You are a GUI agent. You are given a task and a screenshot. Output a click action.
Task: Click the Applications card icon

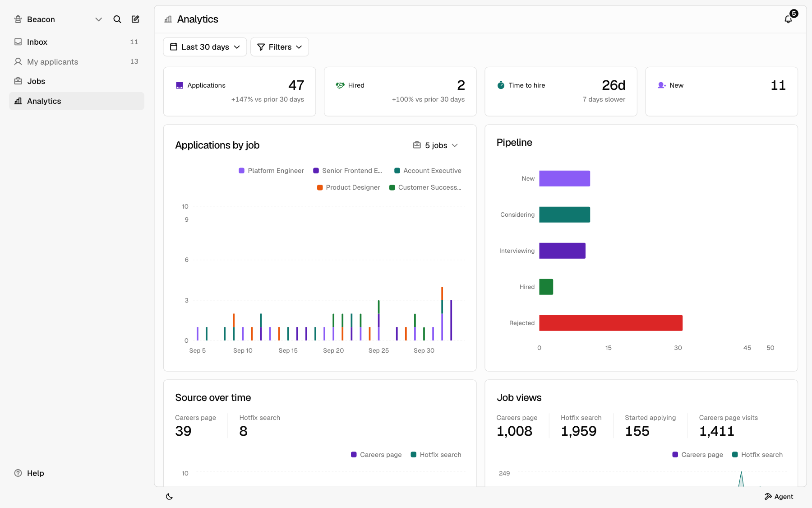(180, 85)
